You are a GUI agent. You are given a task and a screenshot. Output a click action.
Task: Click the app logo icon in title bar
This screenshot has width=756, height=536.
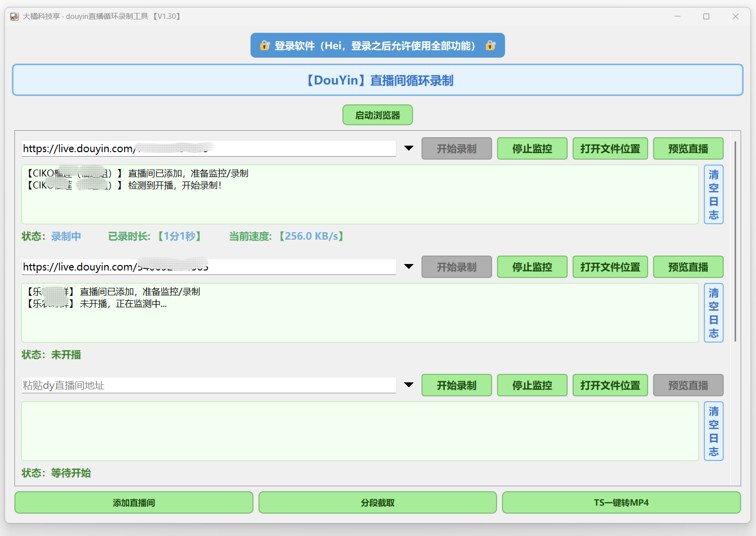(14, 16)
